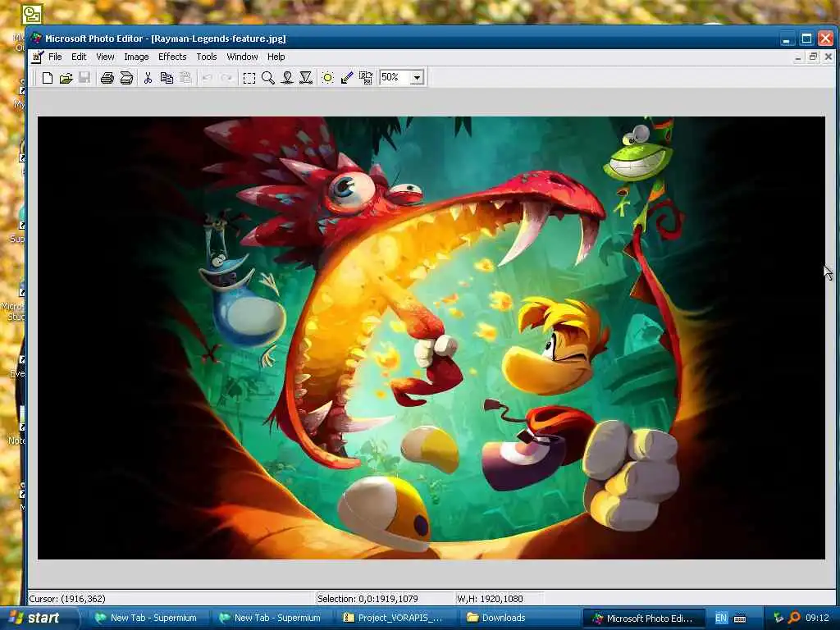Image resolution: width=840 pixels, height=630 pixels.
Task: Click the Paste clipboard icon
Action: click(x=185, y=78)
